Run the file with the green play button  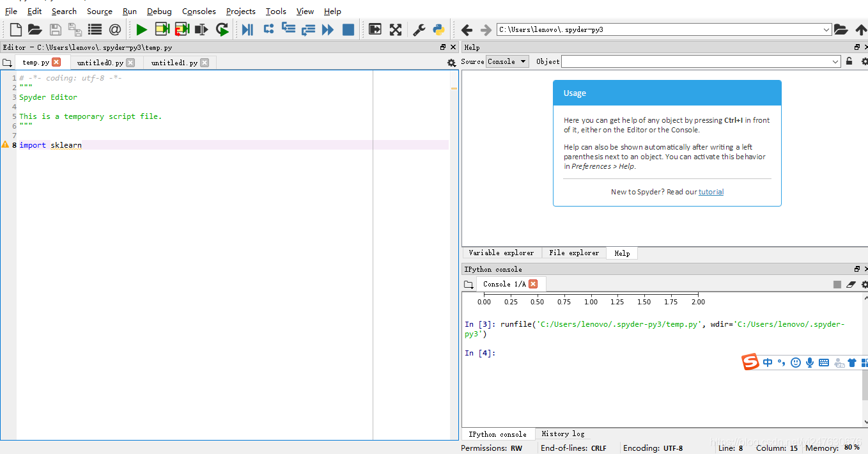point(141,29)
